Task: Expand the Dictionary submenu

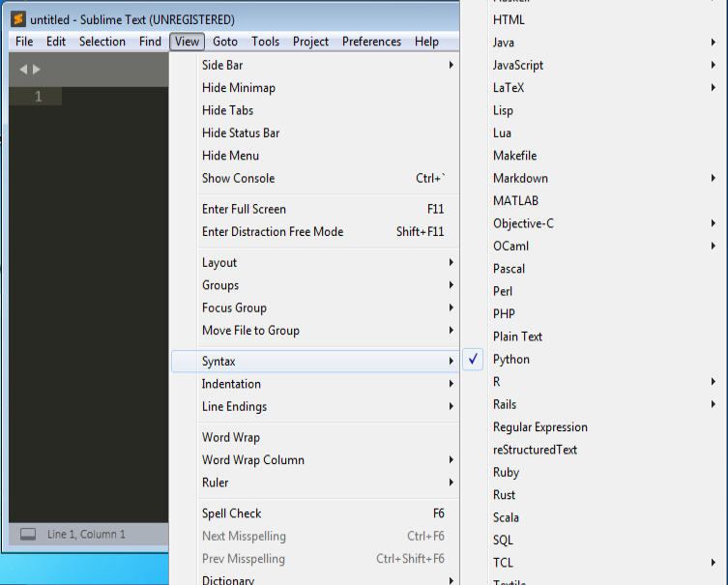Action: 315,580
